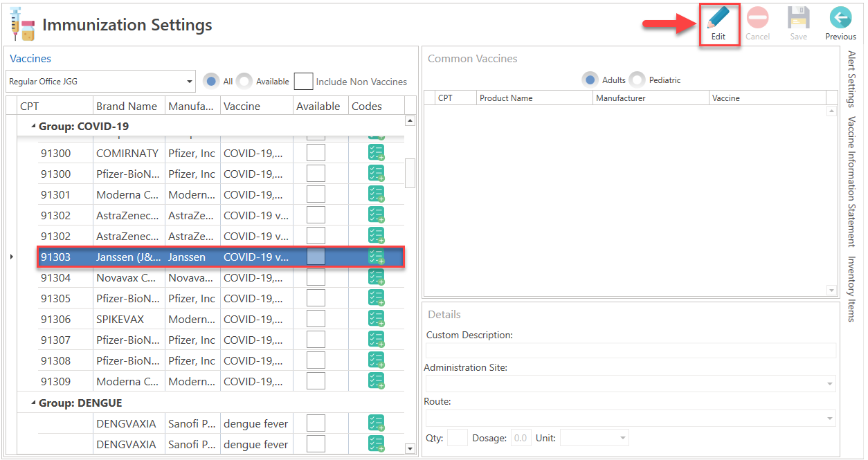Select the 91304 CPT cell
The width and height of the screenshot is (868, 460).
pos(65,277)
